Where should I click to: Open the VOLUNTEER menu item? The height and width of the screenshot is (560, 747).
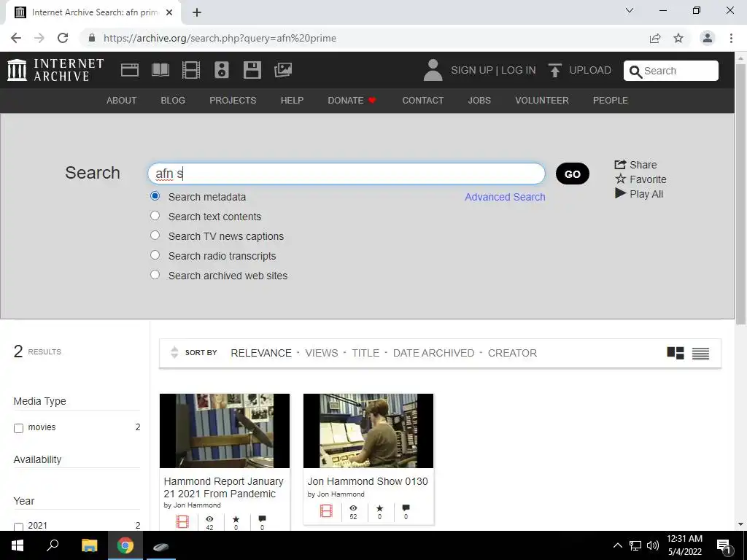[542, 101]
